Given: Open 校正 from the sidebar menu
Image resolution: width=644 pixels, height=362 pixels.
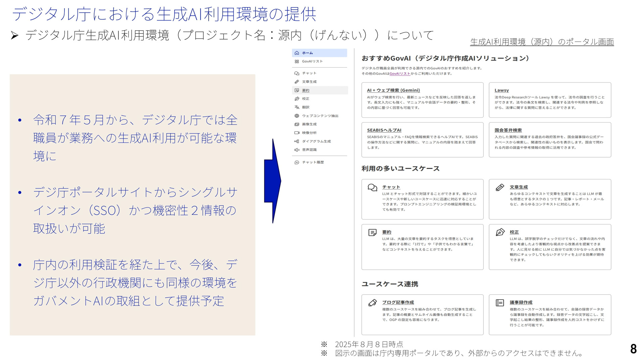Looking at the screenshot, I should (306, 99).
